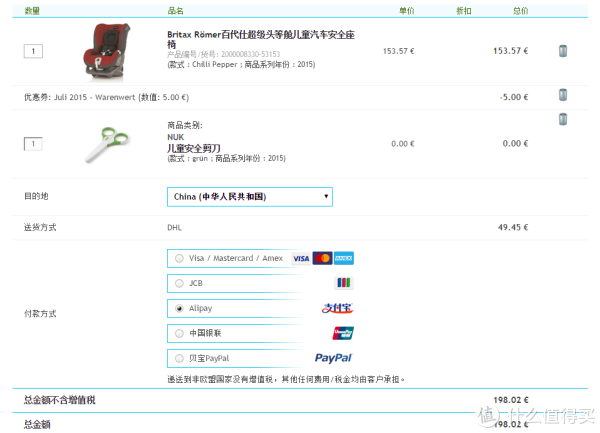Select Alipay payment radio button
600x433 pixels.
[179, 308]
